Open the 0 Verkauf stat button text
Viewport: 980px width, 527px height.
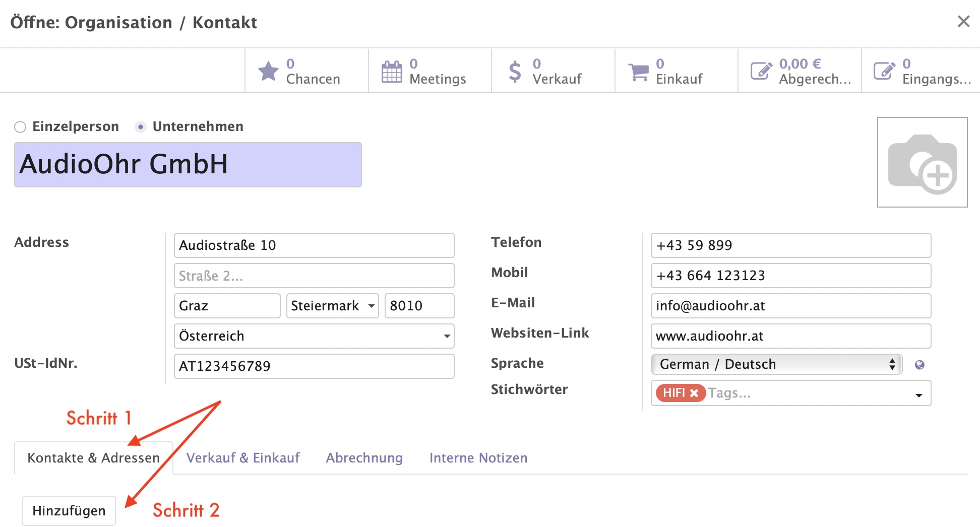point(557,71)
